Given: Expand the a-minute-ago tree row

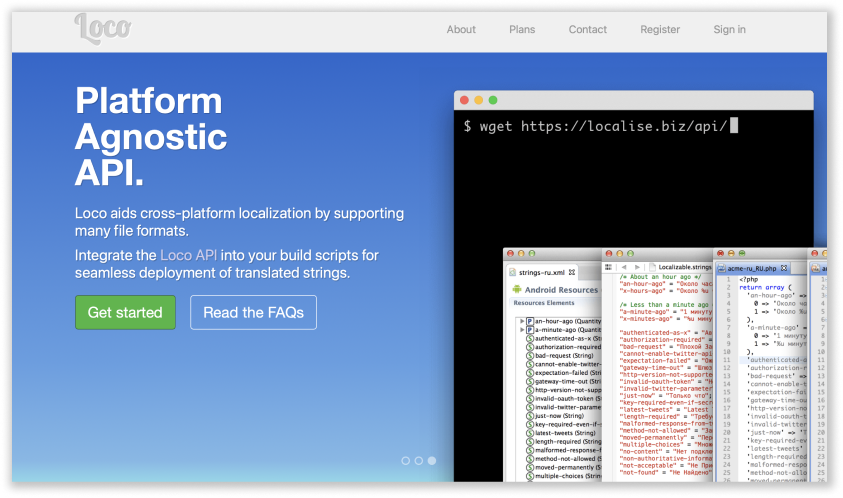Looking at the screenshot, I should click(x=521, y=330).
